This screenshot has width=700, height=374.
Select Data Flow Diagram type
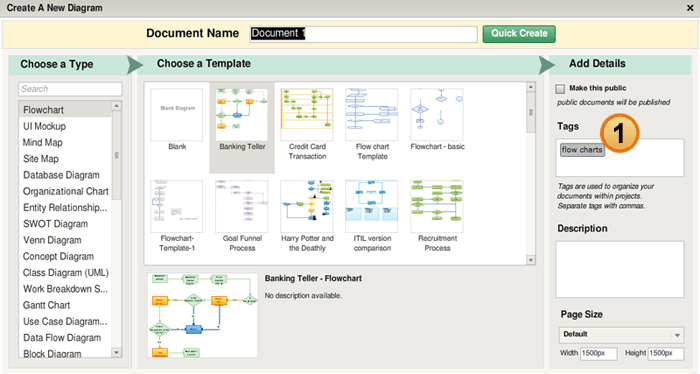tap(65, 338)
